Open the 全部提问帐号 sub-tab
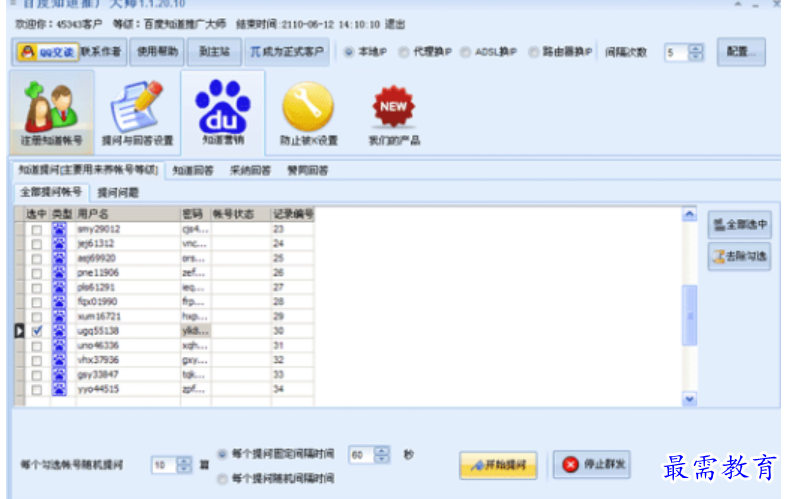The width and height of the screenshot is (785, 499). (x=51, y=192)
